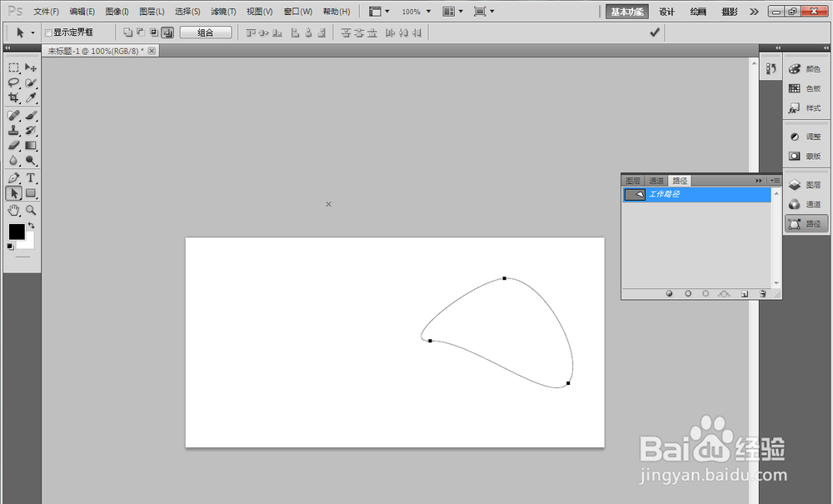Select the Rectangular Marquee tool
This screenshot has width=833, height=504.
[x=14, y=67]
